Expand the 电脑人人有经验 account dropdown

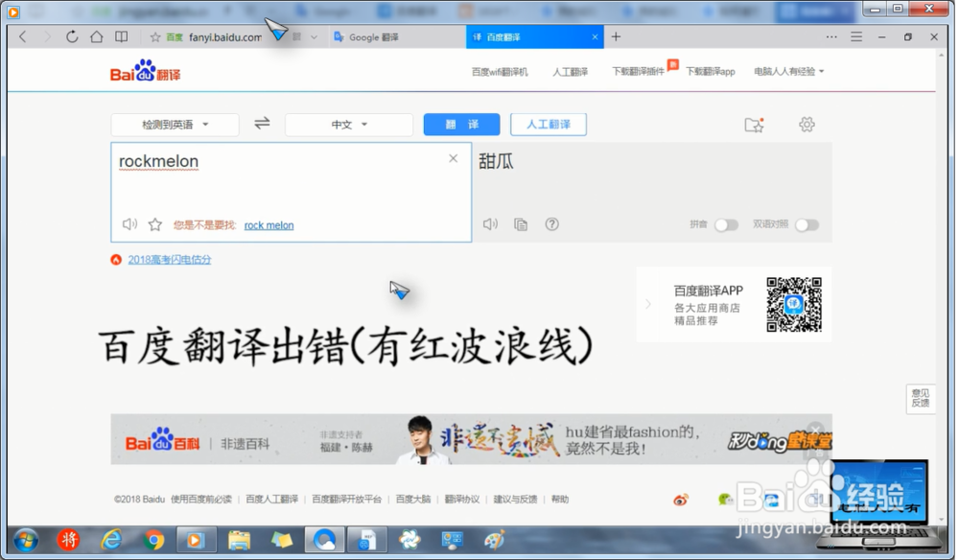point(789,72)
